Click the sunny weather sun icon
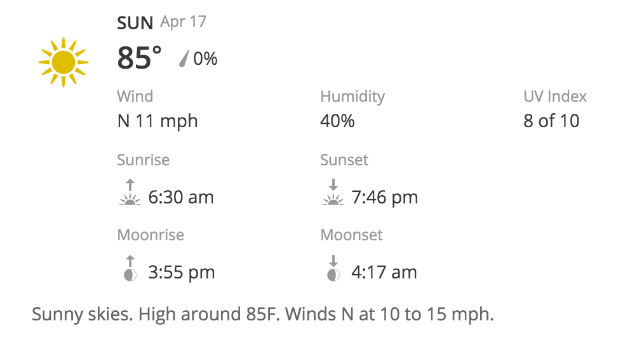This screenshot has height=342, width=644. coord(63,62)
